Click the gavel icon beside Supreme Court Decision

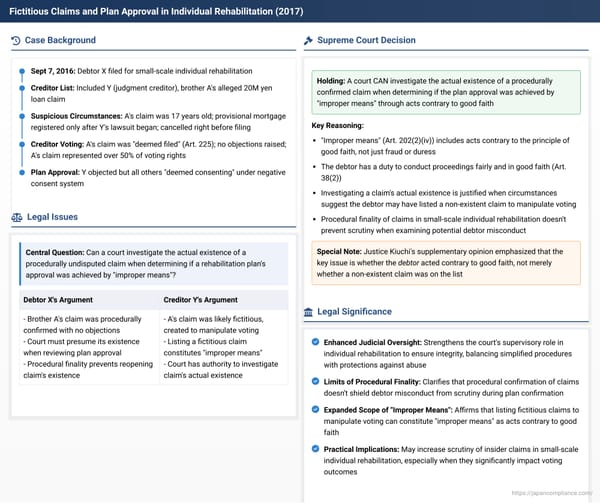tap(308, 41)
